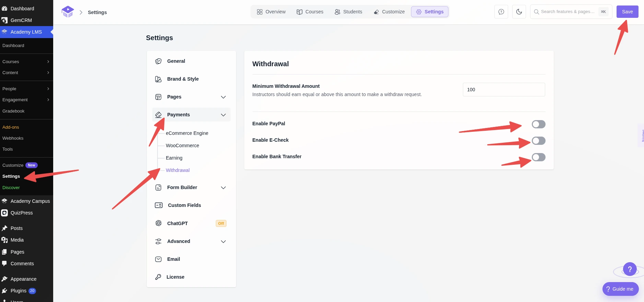
Task: Open the Customize tab in top navigation
Action: click(389, 12)
